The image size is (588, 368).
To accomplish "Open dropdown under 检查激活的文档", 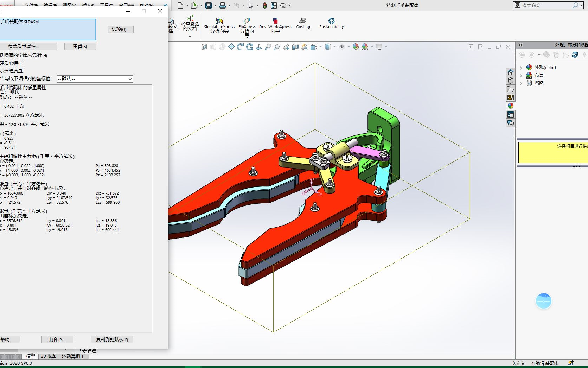I will (190, 37).
